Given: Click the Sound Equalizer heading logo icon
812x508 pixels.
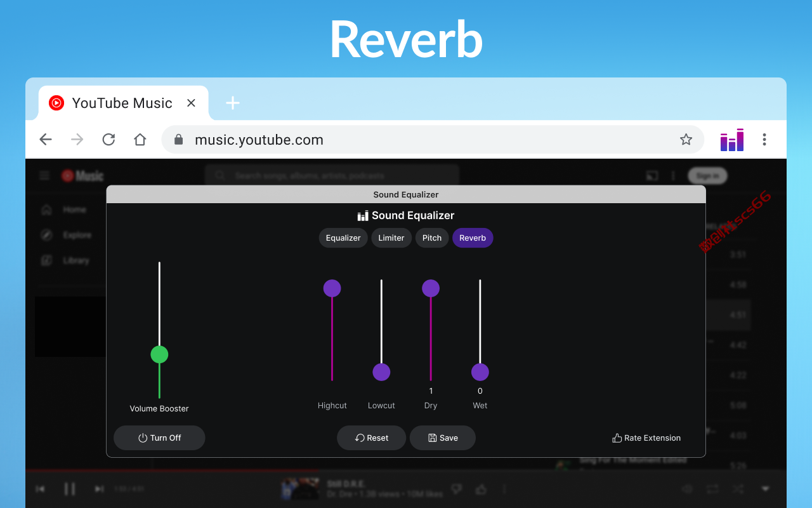Looking at the screenshot, I should (x=363, y=216).
